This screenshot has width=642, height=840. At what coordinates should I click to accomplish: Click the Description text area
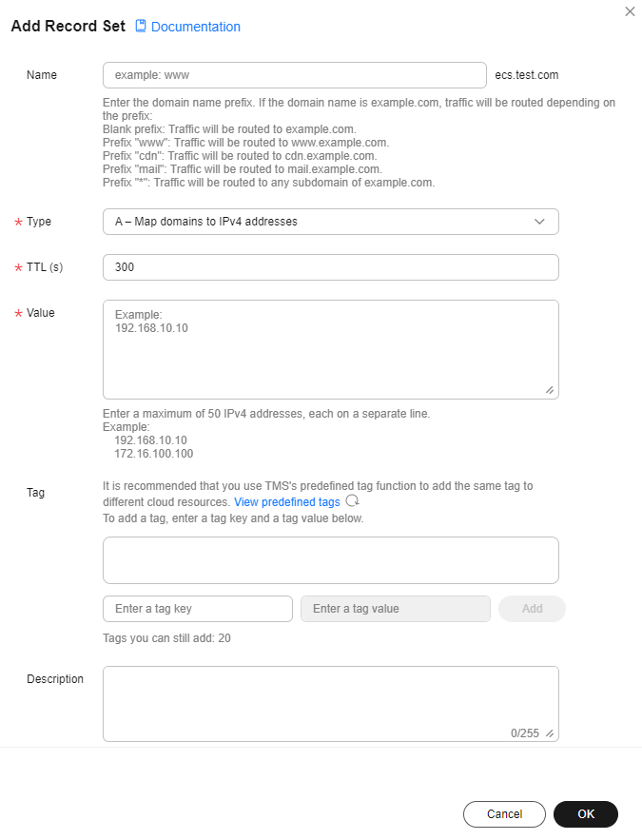tap(331, 704)
